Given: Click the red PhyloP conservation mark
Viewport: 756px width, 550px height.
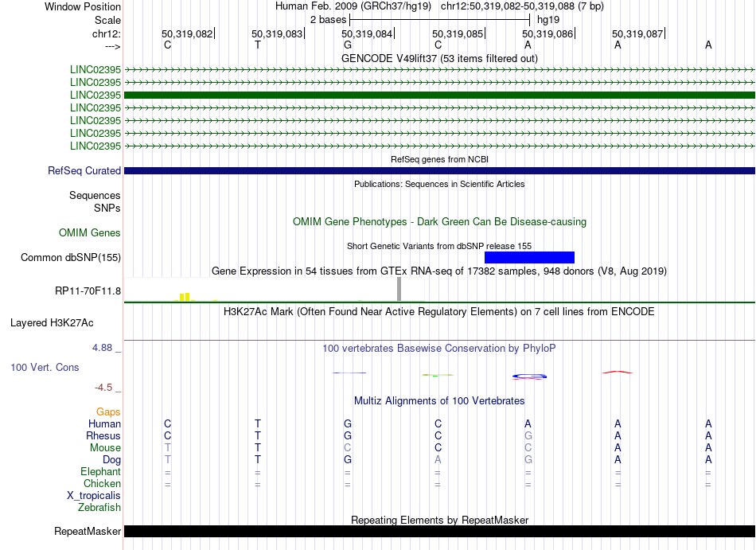Looking at the screenshot, I should 618,373.
